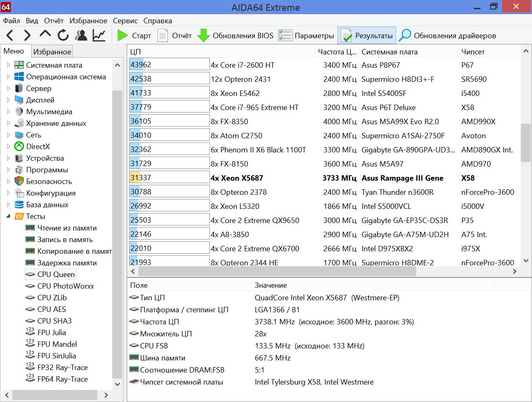532x402 pixels.
Task: Open the Отчёт toolbar button
Action: (x=175, y=36)
